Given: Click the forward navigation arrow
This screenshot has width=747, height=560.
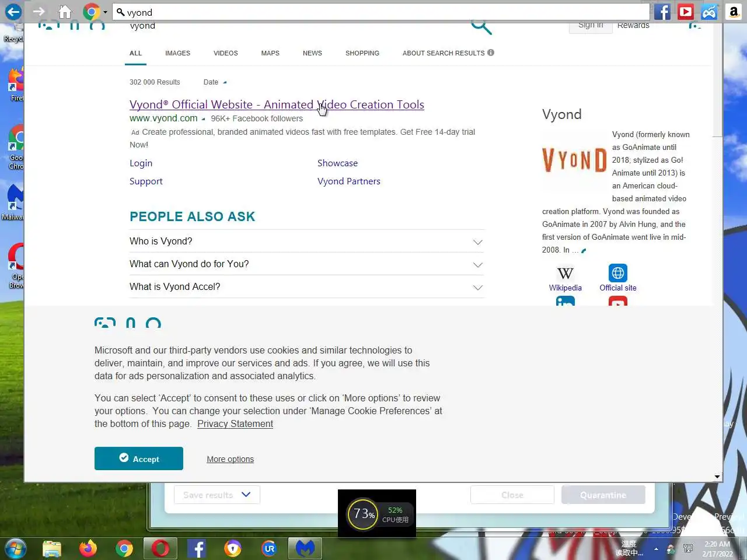Looking at the screenshot, I should point(39,12).
